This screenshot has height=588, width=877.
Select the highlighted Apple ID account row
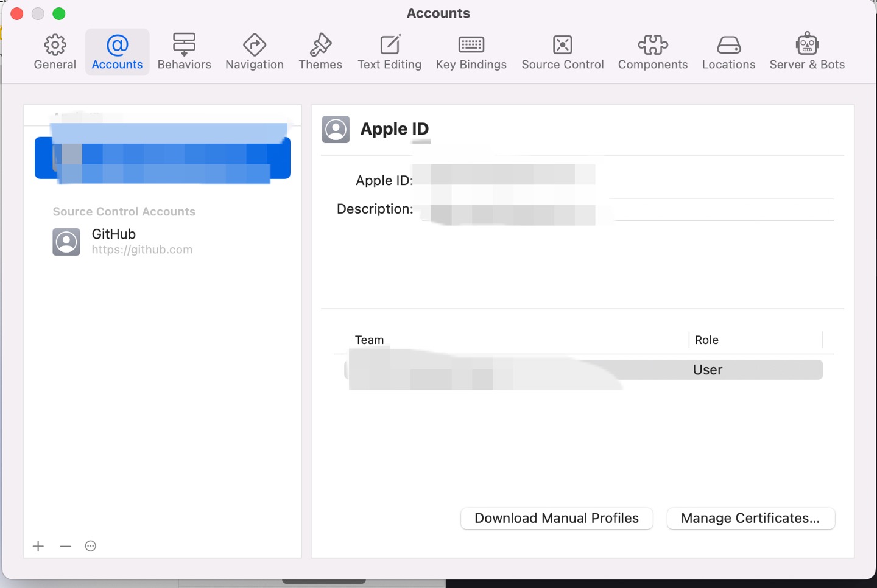point(163,158)
